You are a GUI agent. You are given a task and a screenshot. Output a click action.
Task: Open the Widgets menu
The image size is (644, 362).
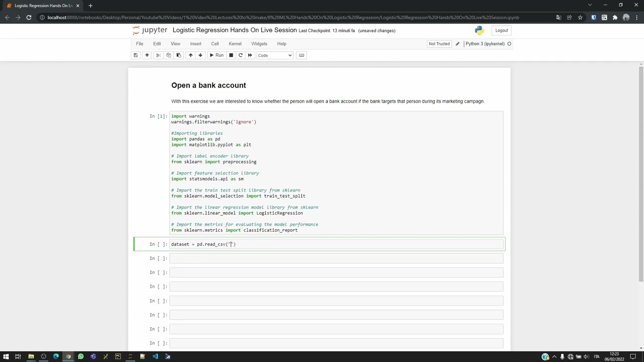259,44
